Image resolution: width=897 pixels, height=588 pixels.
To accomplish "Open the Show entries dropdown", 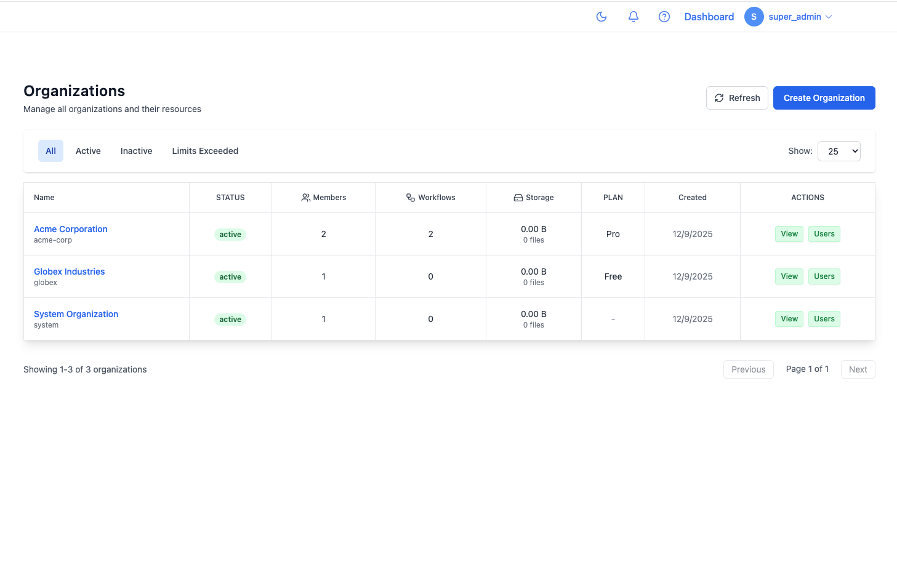I will pos(839,151).
